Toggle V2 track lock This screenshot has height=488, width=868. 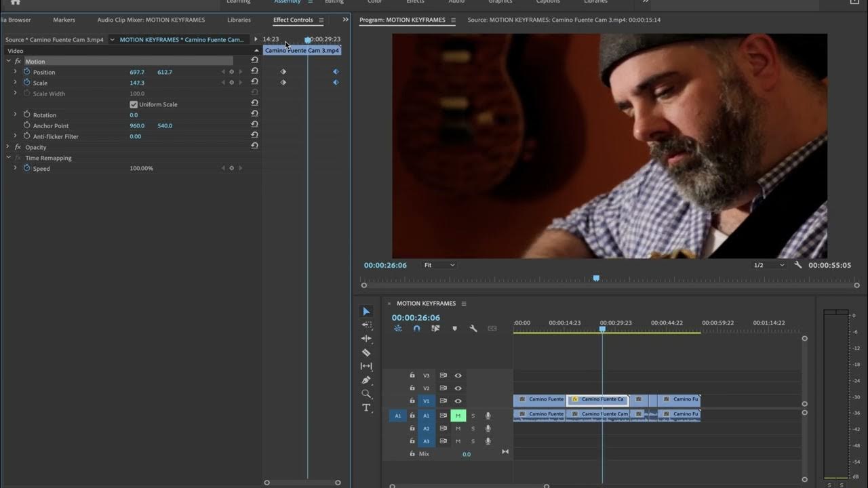click(x=412, y=388)
